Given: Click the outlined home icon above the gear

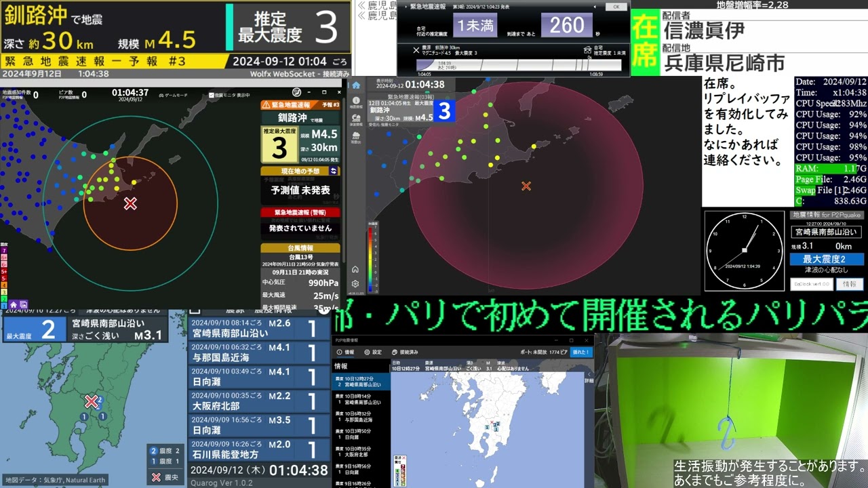Looking at the screenshot, I should pos(355,269).
